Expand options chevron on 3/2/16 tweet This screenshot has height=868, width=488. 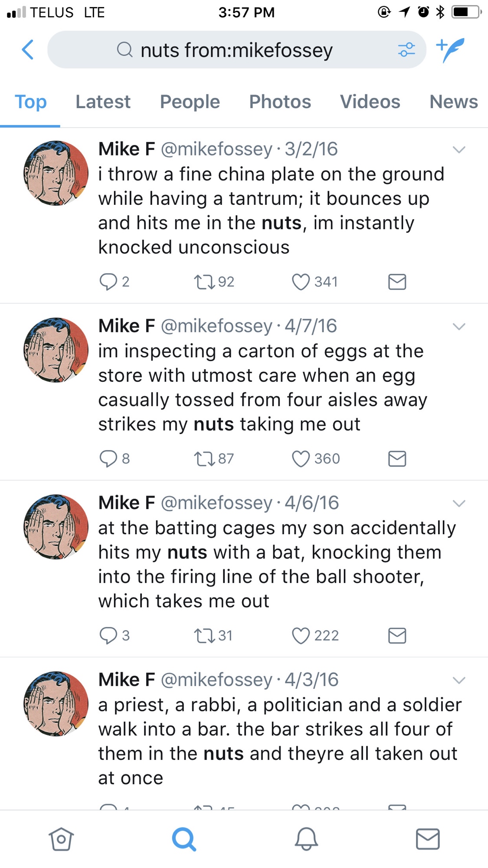[x=459, y=150]
